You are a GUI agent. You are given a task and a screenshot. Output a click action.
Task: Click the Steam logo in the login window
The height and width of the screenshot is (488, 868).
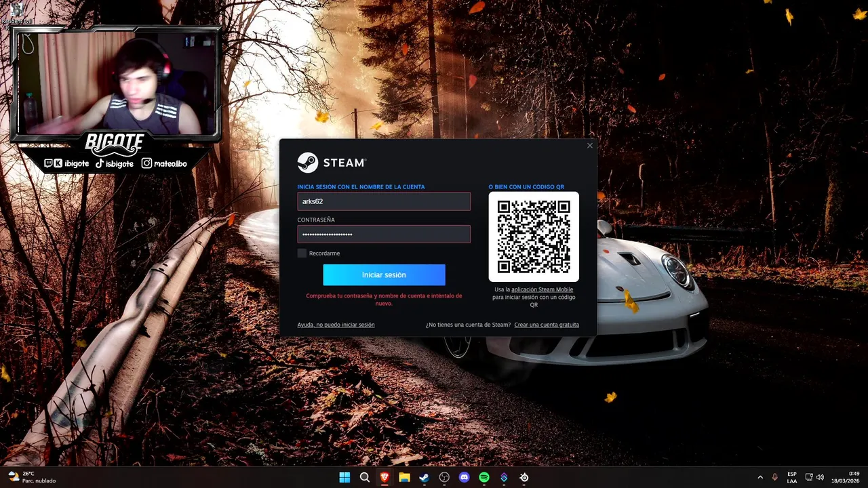click(332, 163)
